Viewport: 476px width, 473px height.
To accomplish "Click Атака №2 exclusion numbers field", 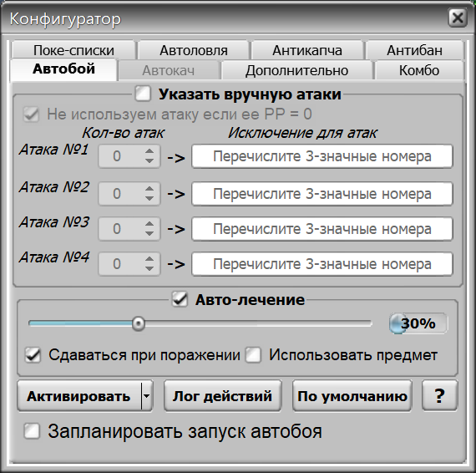I will (322, 194).
